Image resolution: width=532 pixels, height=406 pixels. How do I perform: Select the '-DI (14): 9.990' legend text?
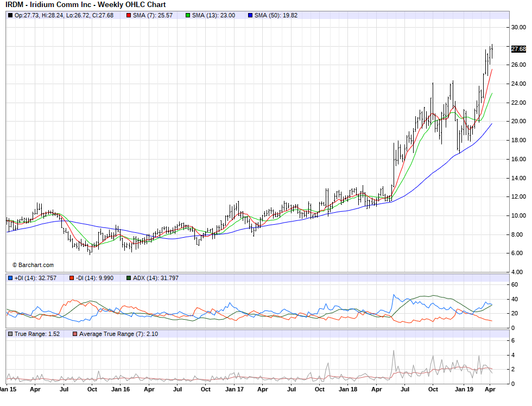point(94,278)
